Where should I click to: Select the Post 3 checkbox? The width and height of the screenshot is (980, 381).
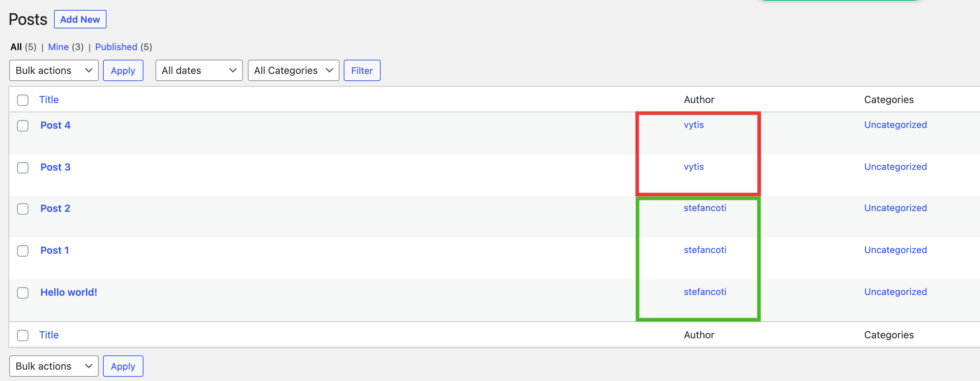23,167
